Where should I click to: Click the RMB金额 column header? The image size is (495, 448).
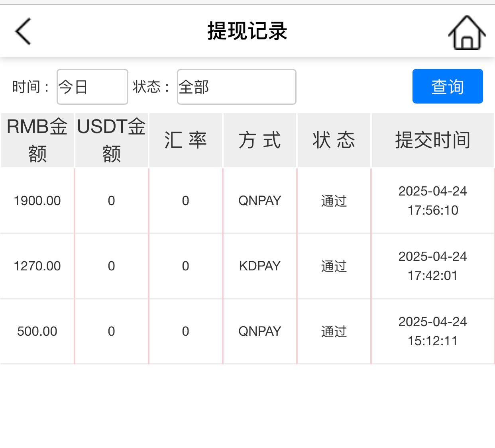coord(37,140)
